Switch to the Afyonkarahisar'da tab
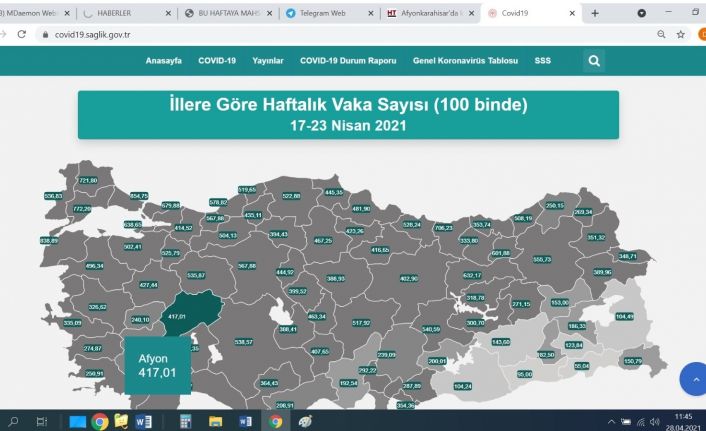The height and width of the screenshot is (431, 706). (430, 14)
